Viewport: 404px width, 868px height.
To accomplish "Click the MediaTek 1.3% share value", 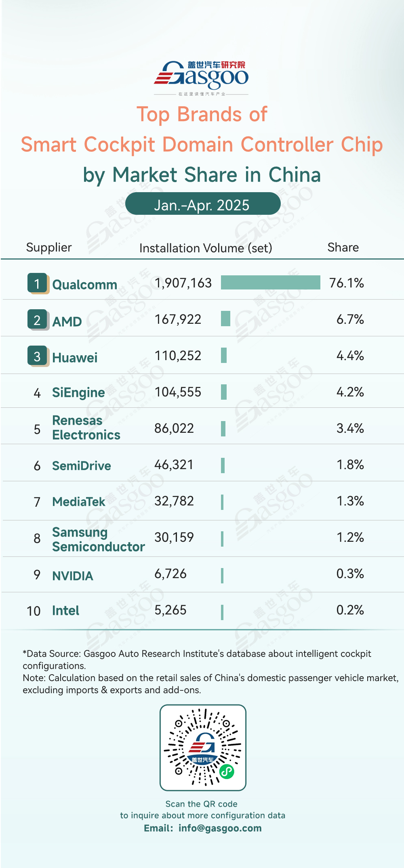I will [x=350, y=501].
